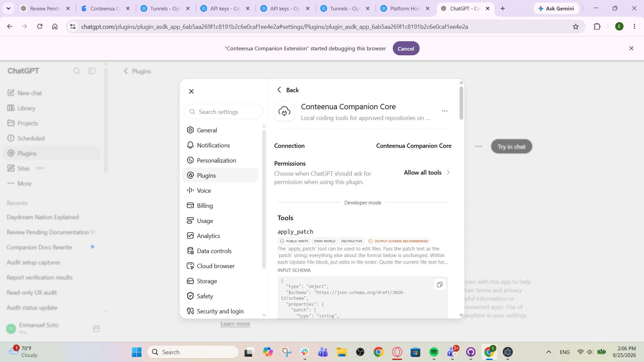Open Spotify from the taskbar

click(x=434, y=352)
